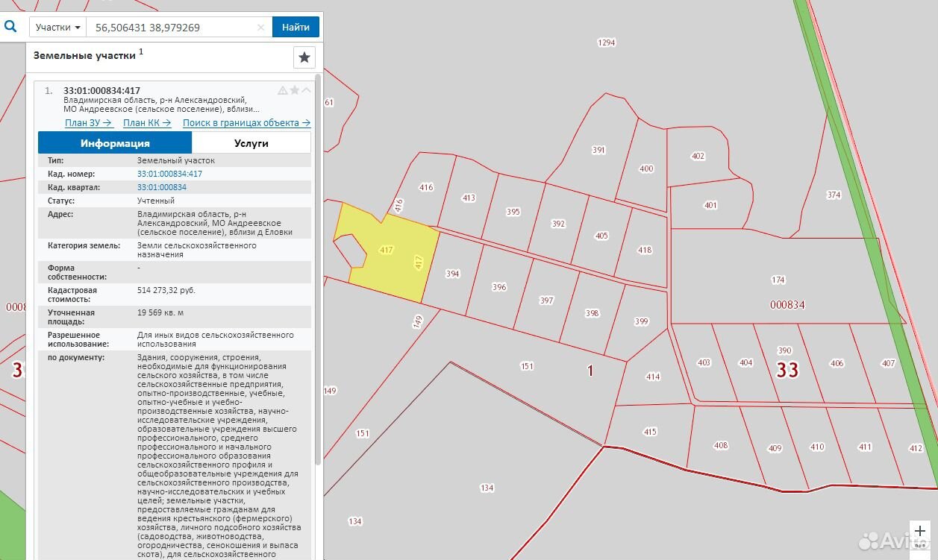Viewport: 938px width, 560px height.
Task: Open cadastral number link 33:01:000834:417
Action: click(169, 174)
